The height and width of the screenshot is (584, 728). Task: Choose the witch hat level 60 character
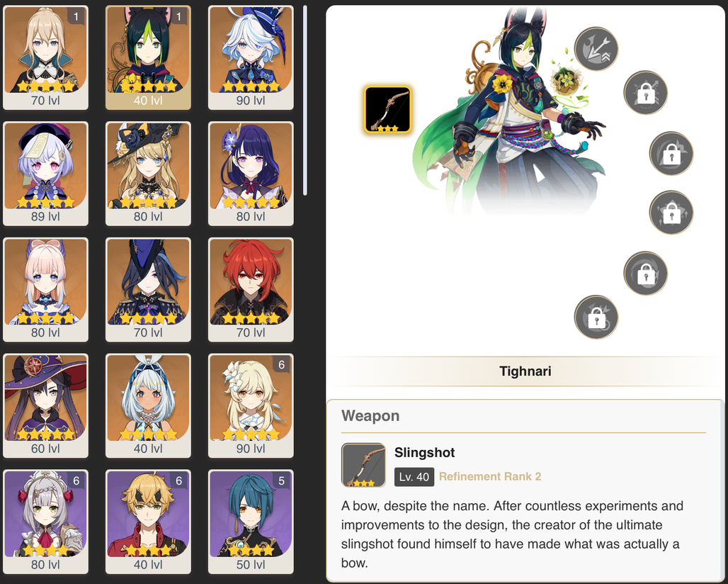pos(45,406)
